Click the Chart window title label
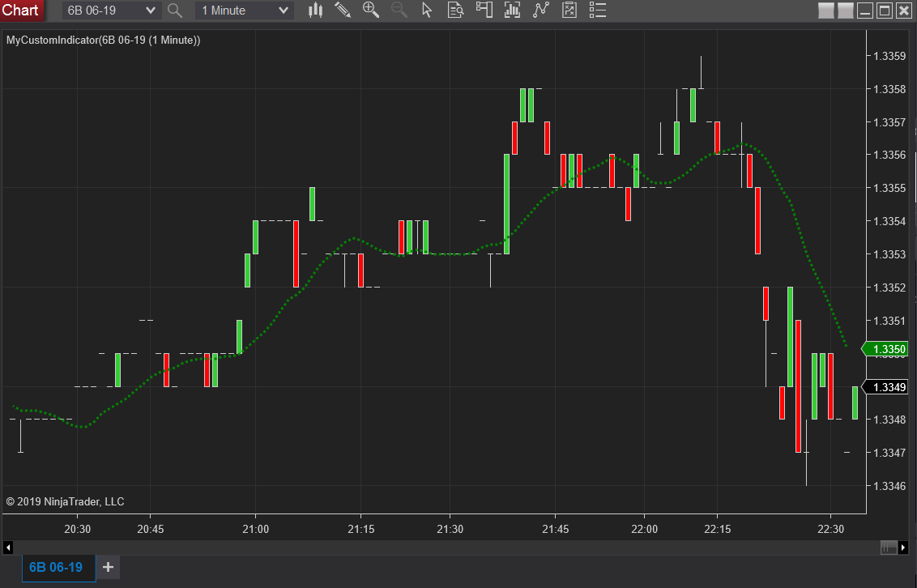The image size is (917, 588). click(x=20, y=10)
